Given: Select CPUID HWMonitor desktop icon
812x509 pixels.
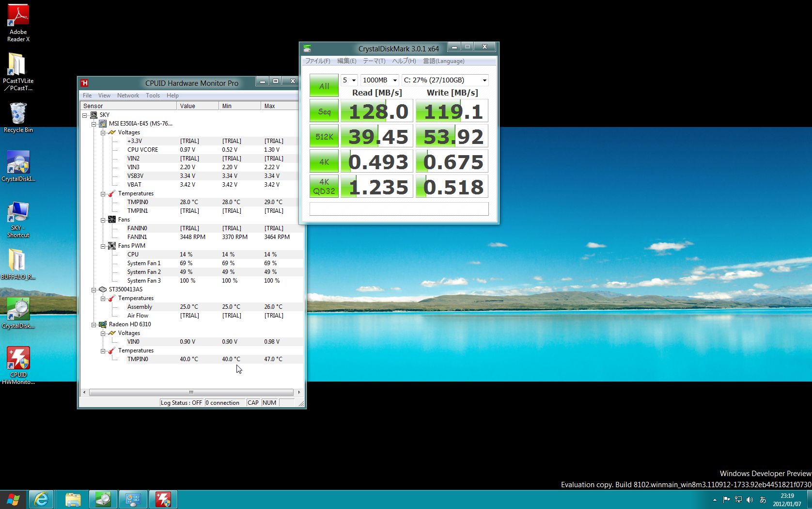Looking at the screenshot, I should pyautogui.click(x=18, y=366).
